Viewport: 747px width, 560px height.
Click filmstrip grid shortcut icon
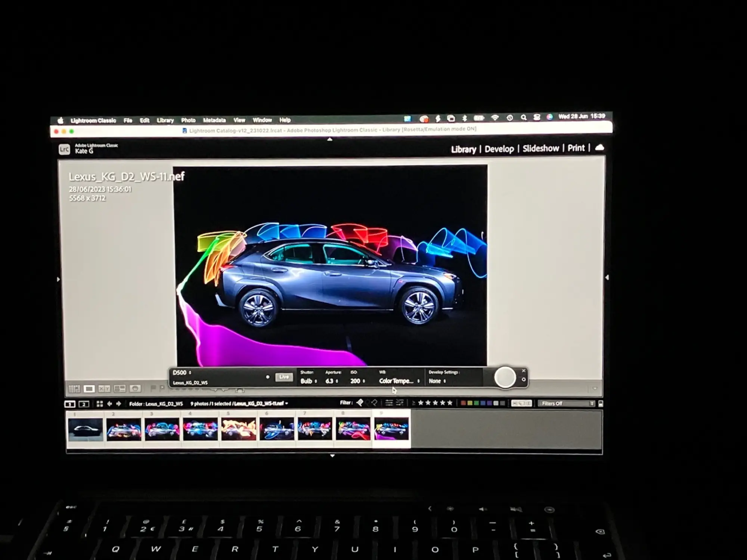(100, 404)
